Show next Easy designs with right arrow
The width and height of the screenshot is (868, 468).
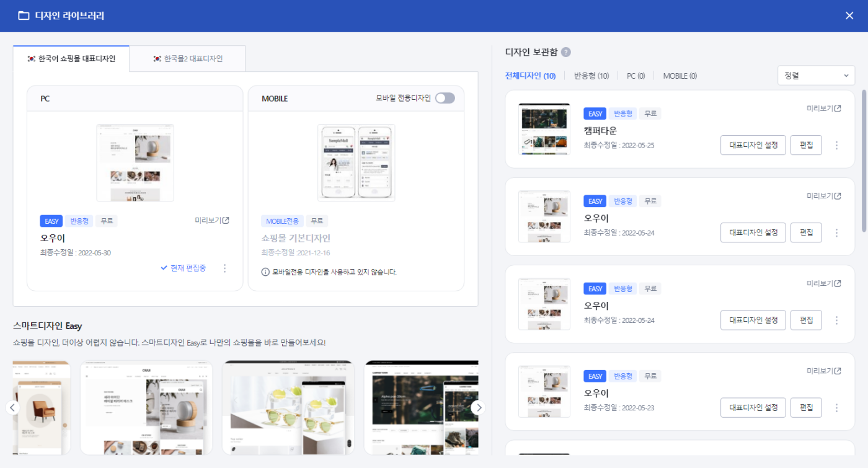tap(478, 407)
